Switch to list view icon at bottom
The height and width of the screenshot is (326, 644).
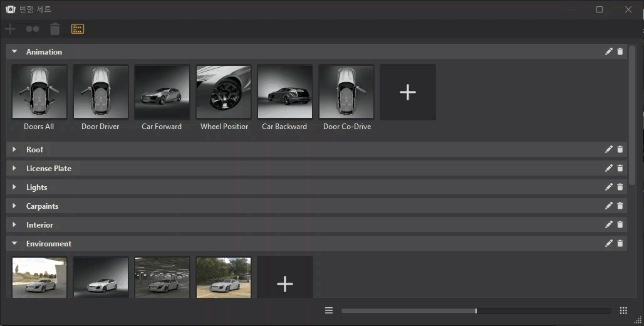point(329,310)
